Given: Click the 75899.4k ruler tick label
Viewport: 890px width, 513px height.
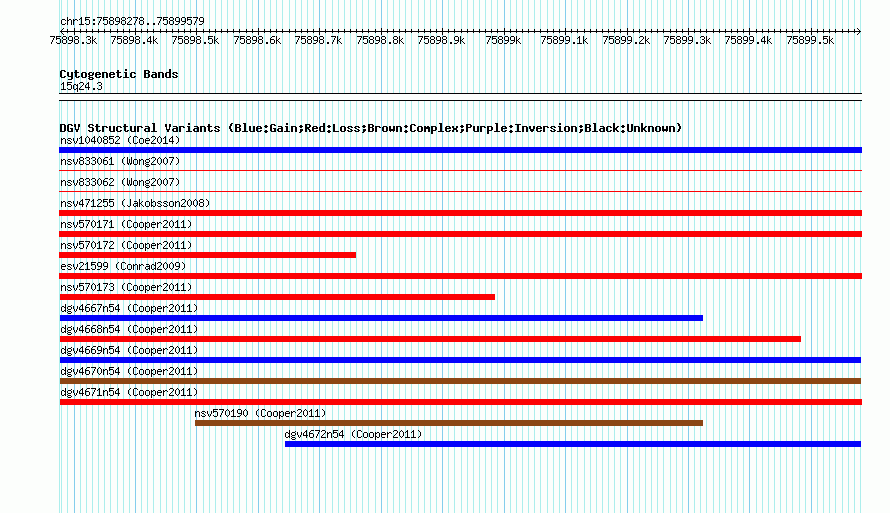Looking at the screenshot, I should tap(748, 40).
